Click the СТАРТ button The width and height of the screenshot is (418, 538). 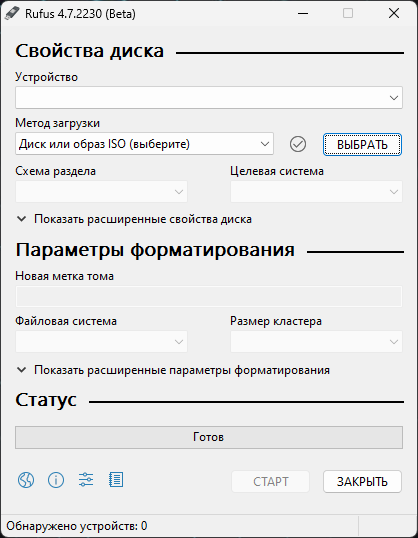point(270,481)
